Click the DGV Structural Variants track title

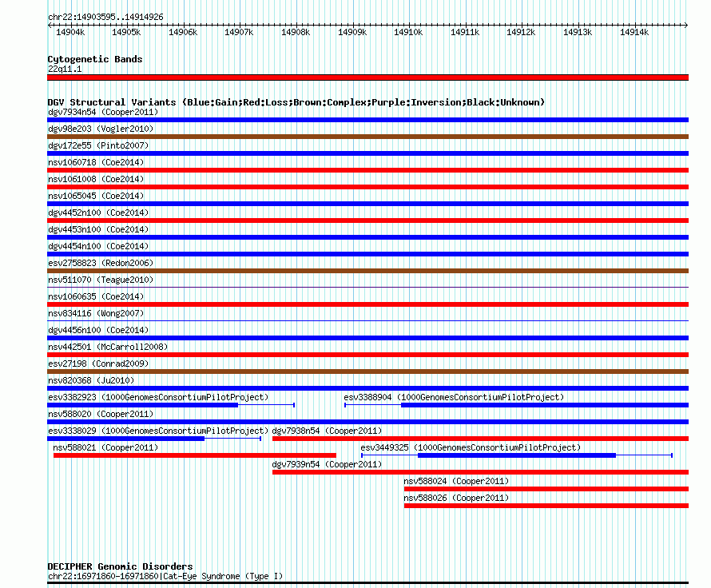296,102
